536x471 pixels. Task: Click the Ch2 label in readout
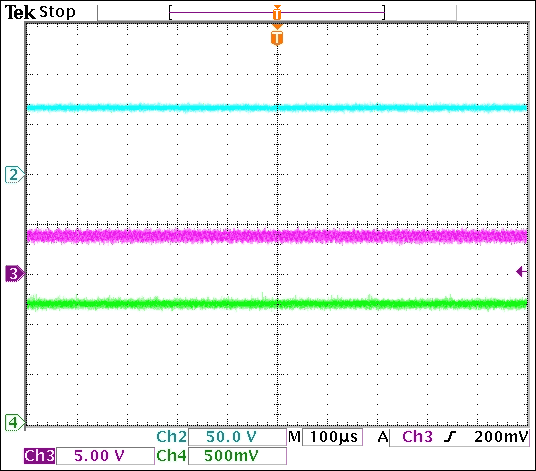[x=172, y=437]
